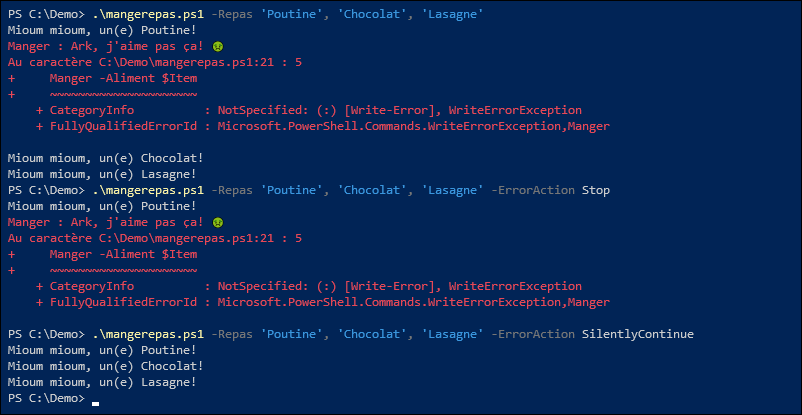The image size is (802, 415).
Task: Click the second red tilde underline row
Action: pyautogui.click(x=123, y=271)
